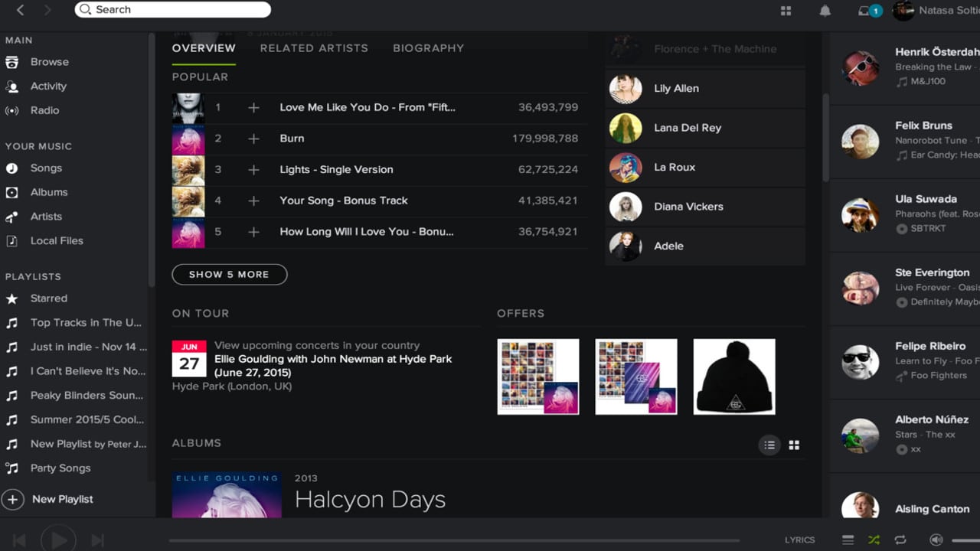
Task: Go to Songs in Your Music
Action: point(46,168)
